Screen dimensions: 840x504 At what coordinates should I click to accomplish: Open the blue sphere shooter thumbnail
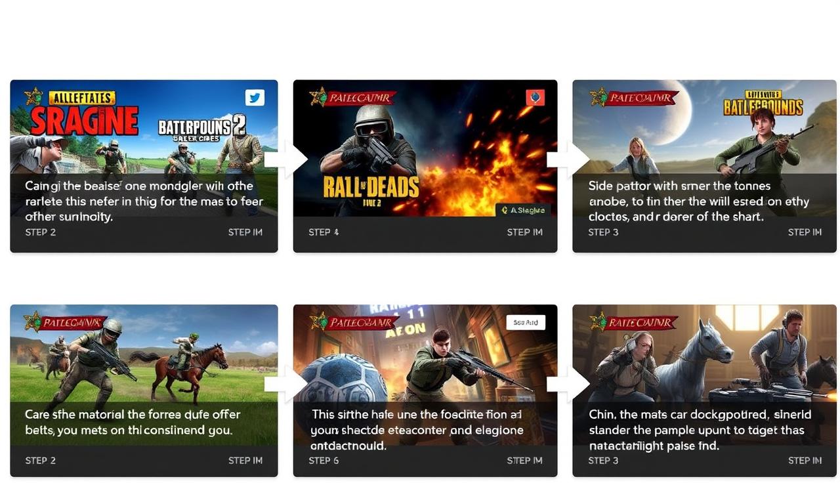[x=425, y=375]
